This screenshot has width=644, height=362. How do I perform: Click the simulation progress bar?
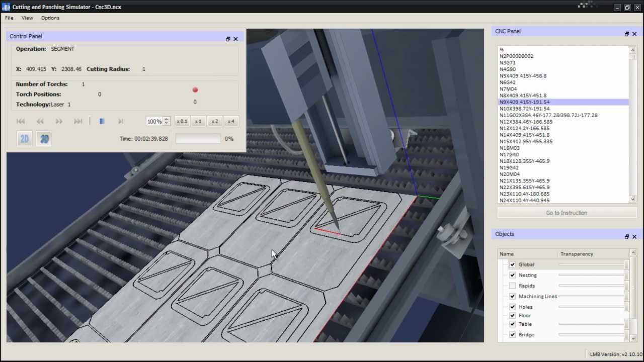pyautogui.click(x=198, y=139)
